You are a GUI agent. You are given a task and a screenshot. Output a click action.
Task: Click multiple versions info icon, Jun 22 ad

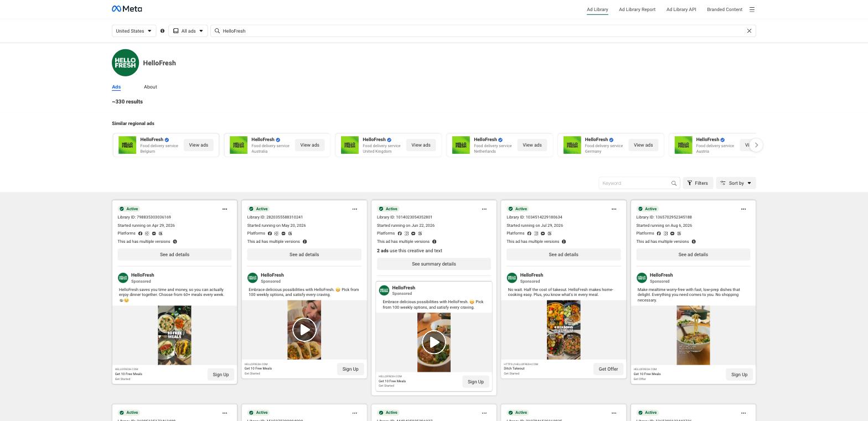click(434, 242)
